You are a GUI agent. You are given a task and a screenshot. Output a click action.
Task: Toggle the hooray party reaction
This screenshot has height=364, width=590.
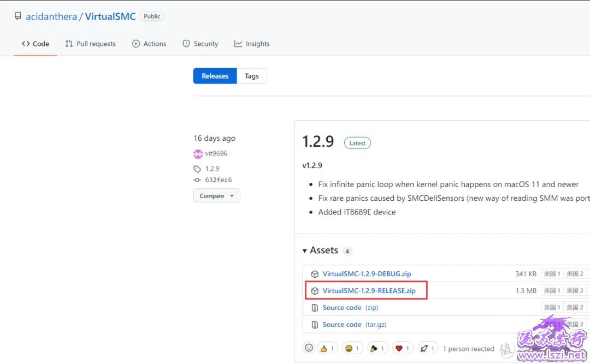378,349
